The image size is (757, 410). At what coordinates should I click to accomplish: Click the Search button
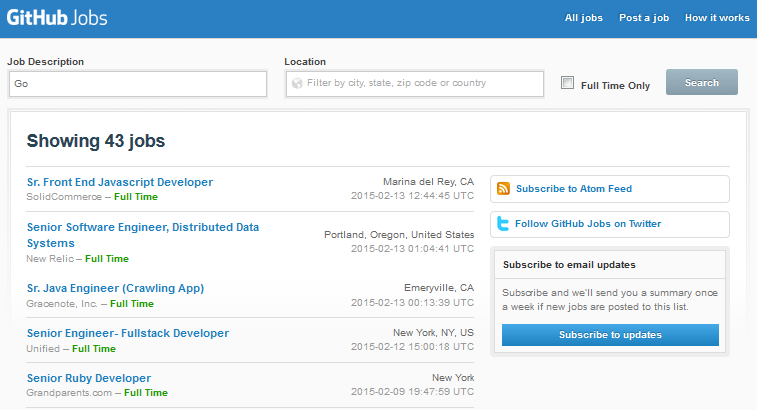pos(701,82)
